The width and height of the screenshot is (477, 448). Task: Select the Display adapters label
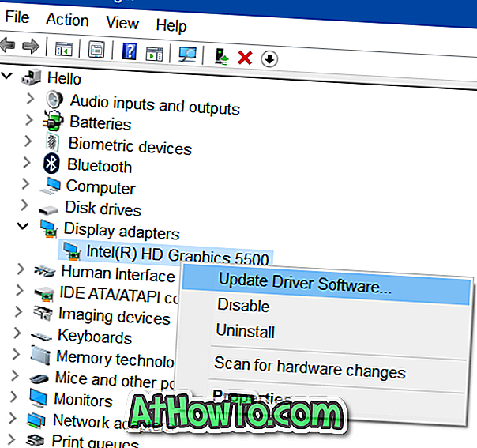click(122, 231)
